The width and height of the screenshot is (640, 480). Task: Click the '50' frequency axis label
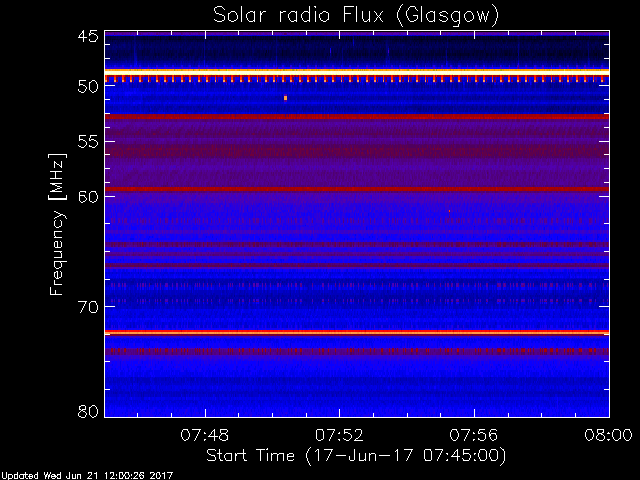88,87
